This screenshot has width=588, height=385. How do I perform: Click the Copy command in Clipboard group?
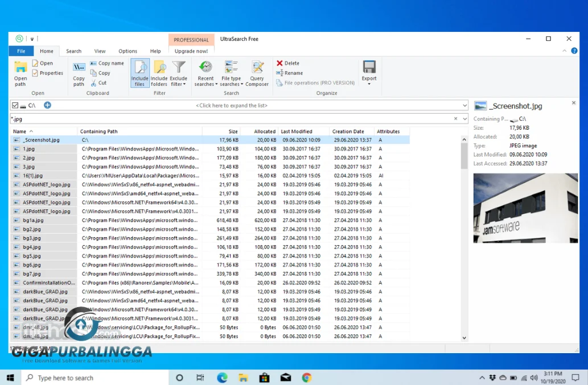pos(100,73)
